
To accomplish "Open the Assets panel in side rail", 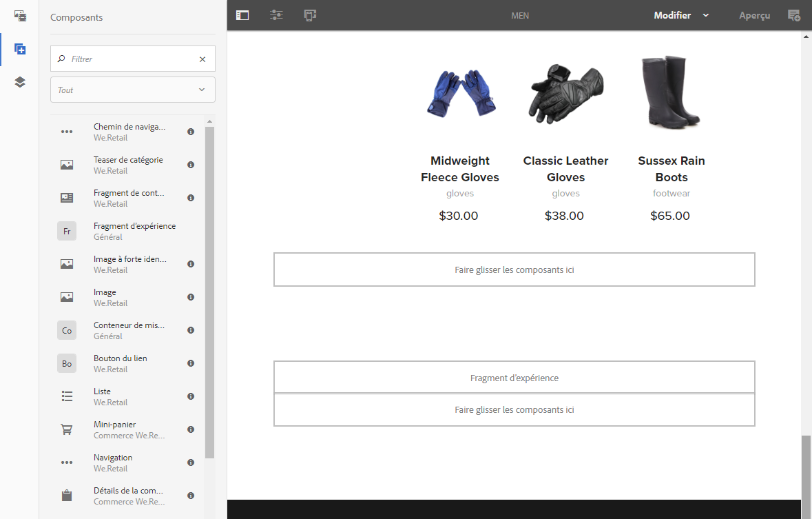I will pyautogui.click(x=20, y=16).
